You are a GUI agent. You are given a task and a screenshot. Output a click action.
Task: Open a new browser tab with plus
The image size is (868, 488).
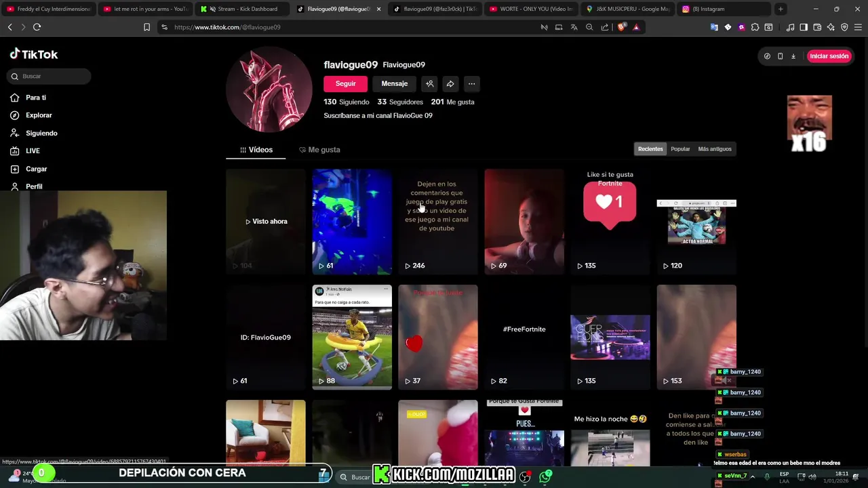(x=781, y=9)
